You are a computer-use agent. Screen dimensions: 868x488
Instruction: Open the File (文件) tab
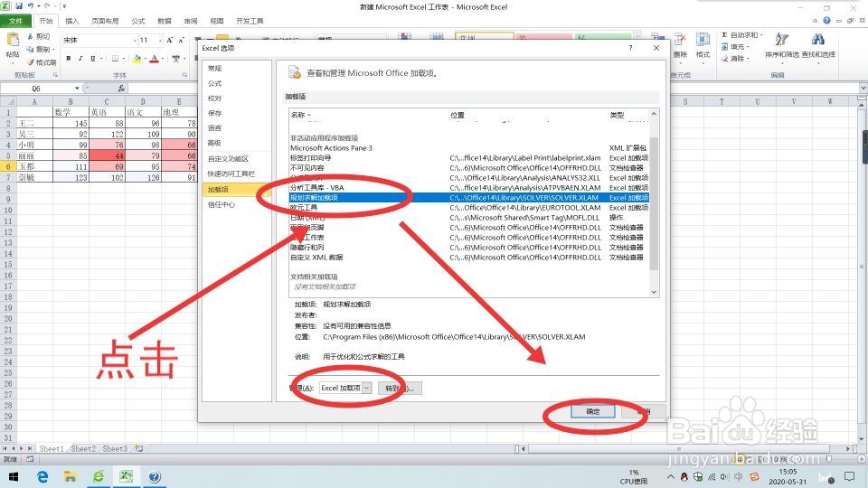tap(16, 21)
